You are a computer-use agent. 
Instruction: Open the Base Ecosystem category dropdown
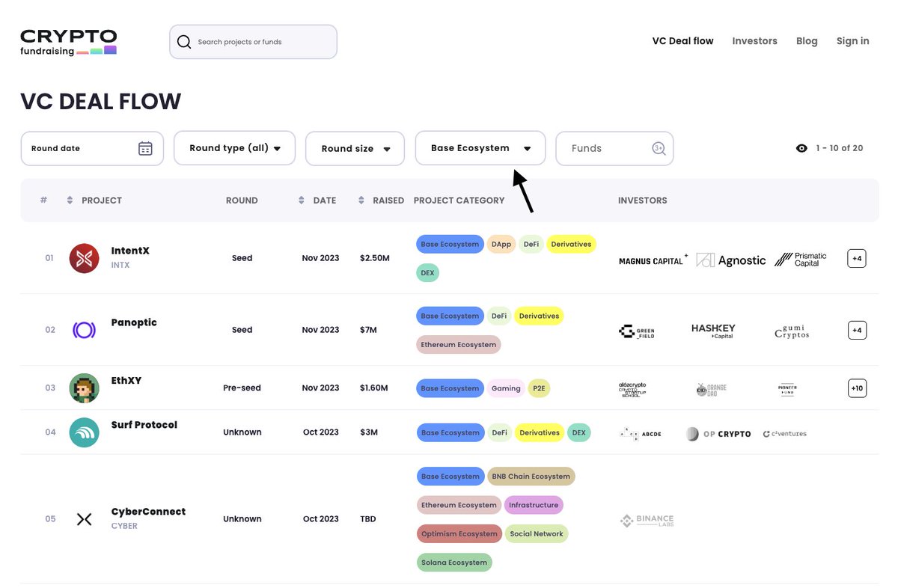480,148
